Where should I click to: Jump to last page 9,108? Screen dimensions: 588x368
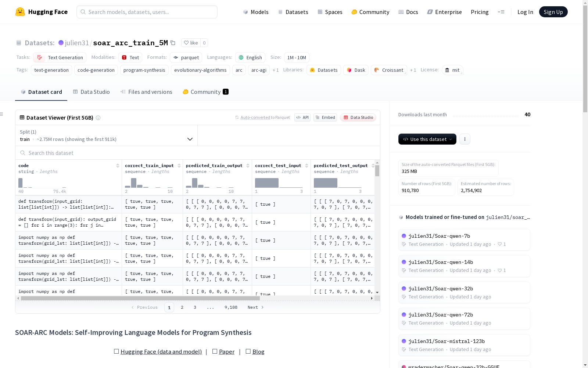pyautogui.click(x=231, y=307)
